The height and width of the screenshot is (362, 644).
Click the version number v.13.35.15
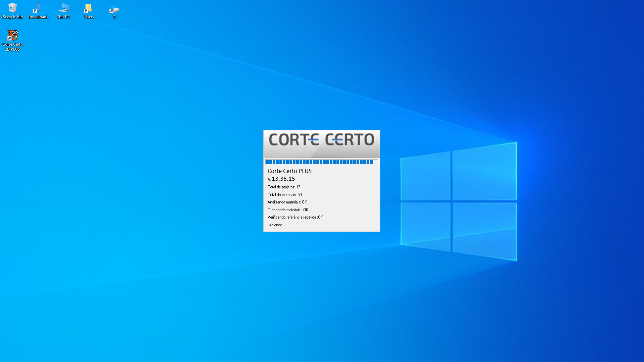tap(281, 179)
